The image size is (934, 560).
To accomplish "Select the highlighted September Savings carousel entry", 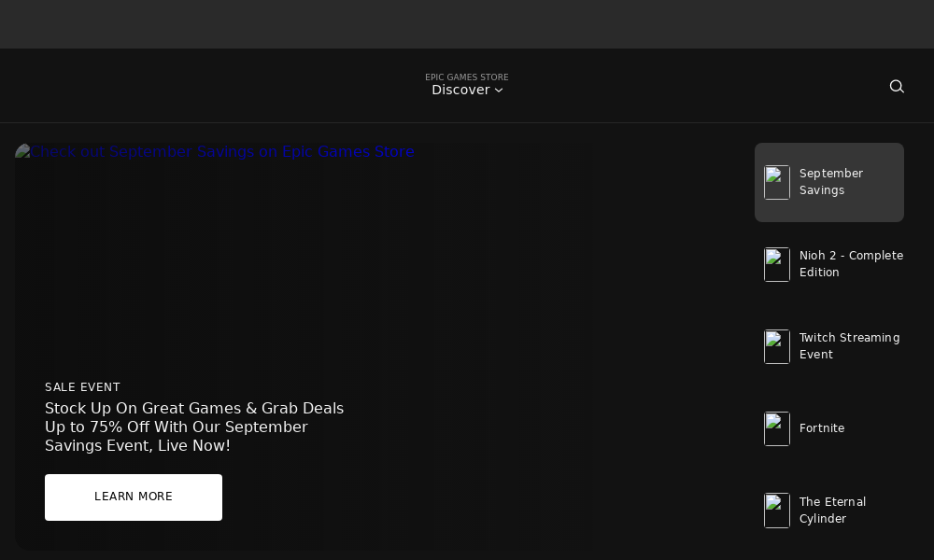I will tap(829, 183).
